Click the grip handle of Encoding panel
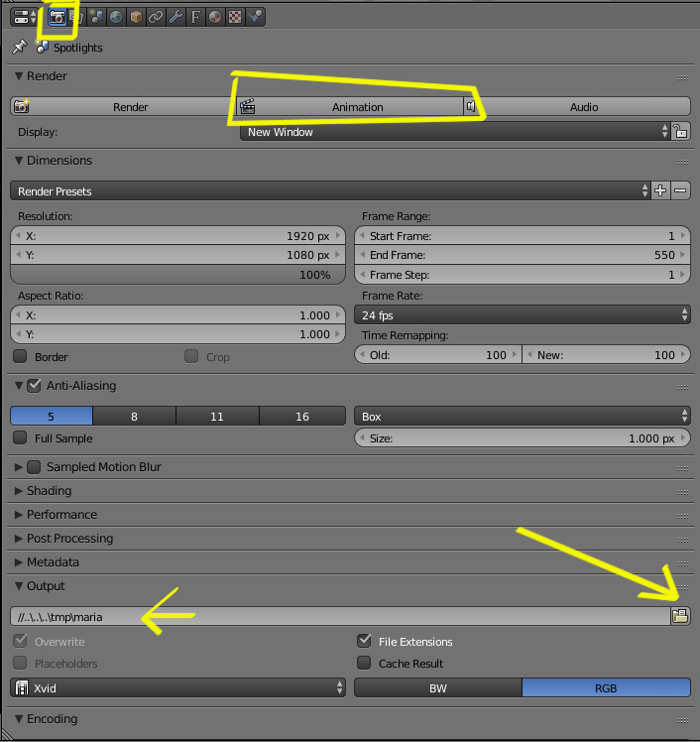 [683, 720]
